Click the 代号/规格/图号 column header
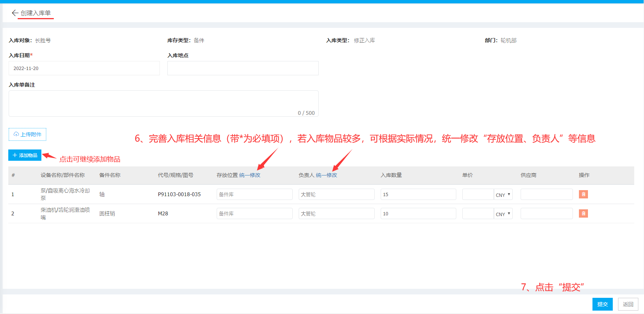644x314 pixels. pyautogui.click(x=176, y=175)
